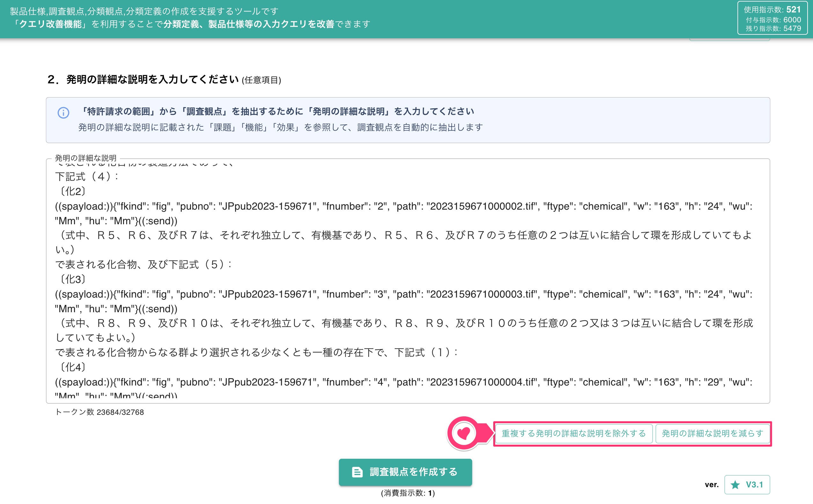Viewport: 813px width, 504px height.
Task: Click the pink heart tip icon
Action: 464,433
